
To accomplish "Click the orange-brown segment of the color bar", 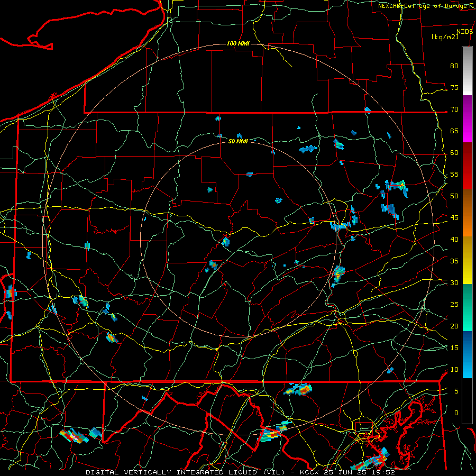I will 467,213.
